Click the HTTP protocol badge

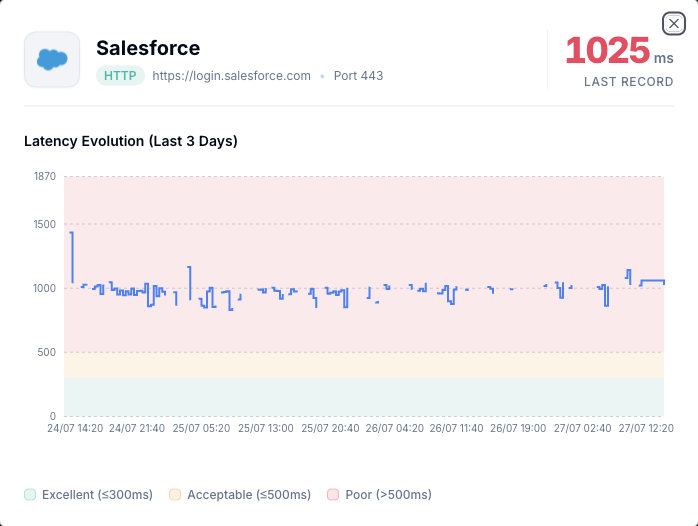pos(120,76)
